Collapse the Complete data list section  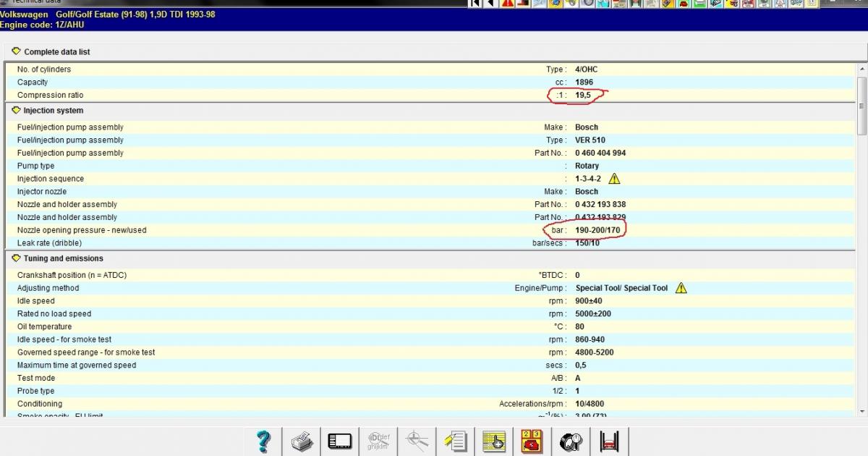[x=17, y=51]
